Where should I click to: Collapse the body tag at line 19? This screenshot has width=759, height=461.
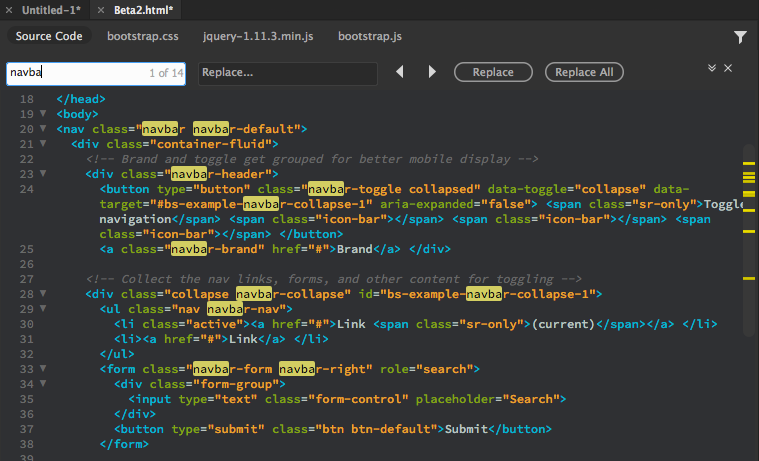pos(43,114)
